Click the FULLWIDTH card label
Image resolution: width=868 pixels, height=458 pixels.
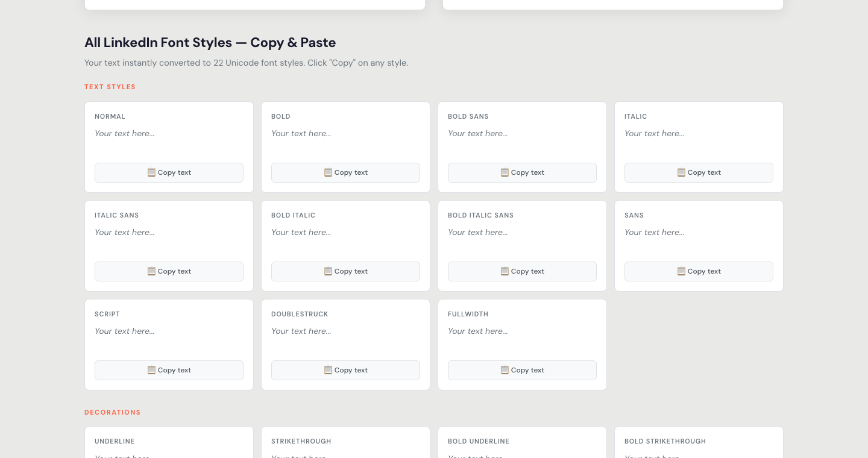coord(468,314)
